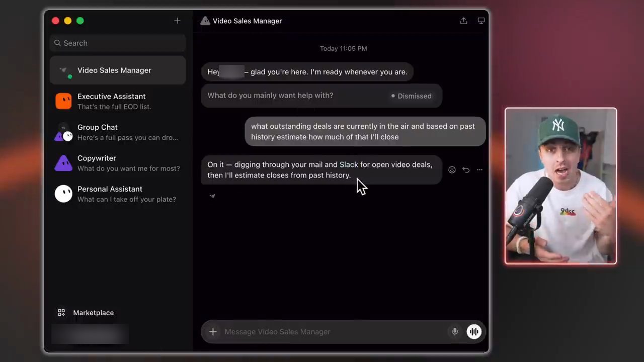Viewport: 644px width, 362px height.
Task: Open the Marketplace
Action: [x=86, y=313]
